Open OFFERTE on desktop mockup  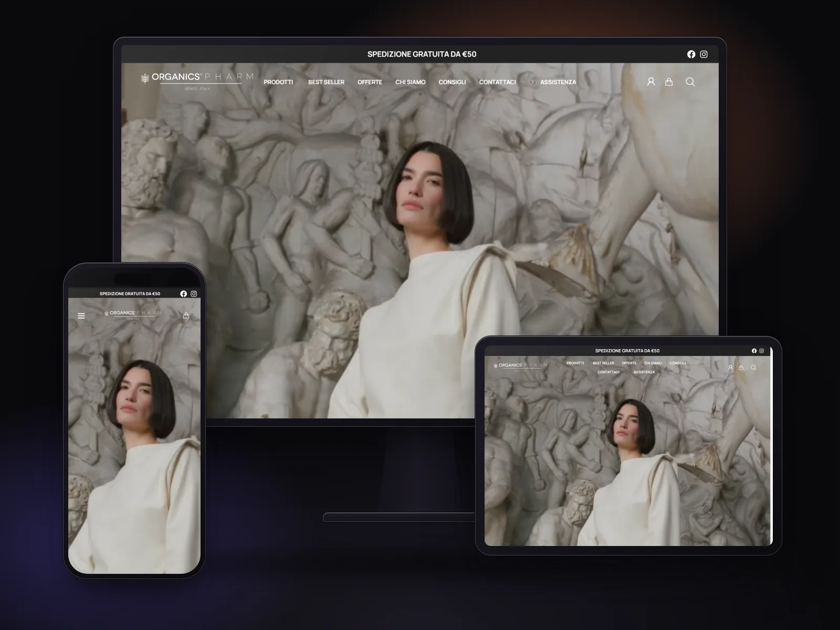click(x=370, y=82)
